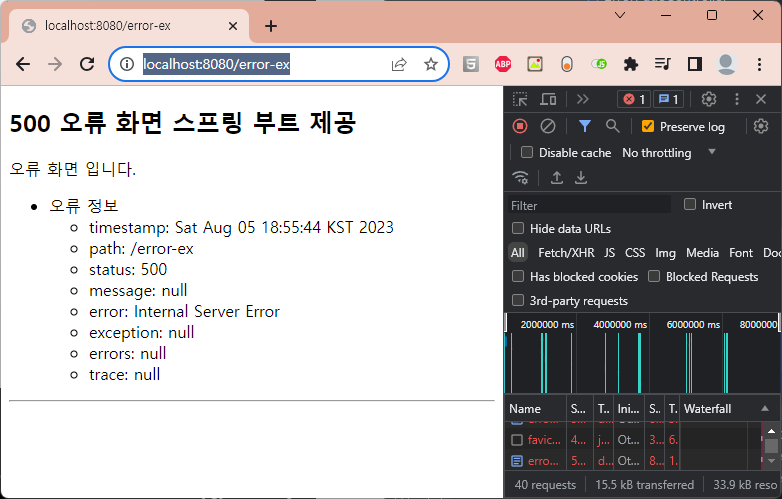Click the 4000000 ms timeline marker
Viewport: 782px width, 499px height.
coord(620,325)
